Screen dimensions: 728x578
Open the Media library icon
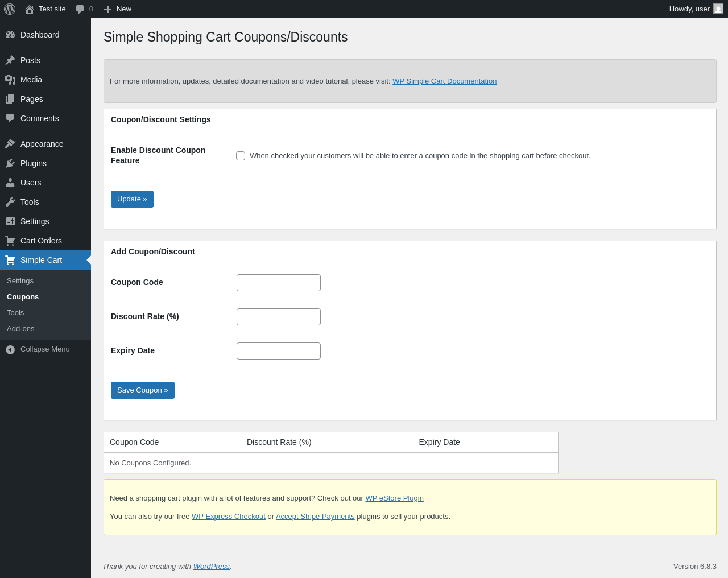tap(10, 80)
